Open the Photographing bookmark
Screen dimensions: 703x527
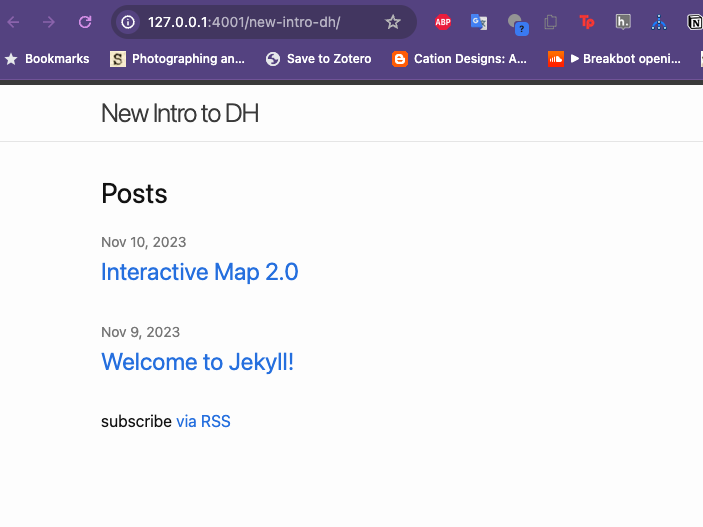pyautogui.click(x=178, y=59)
